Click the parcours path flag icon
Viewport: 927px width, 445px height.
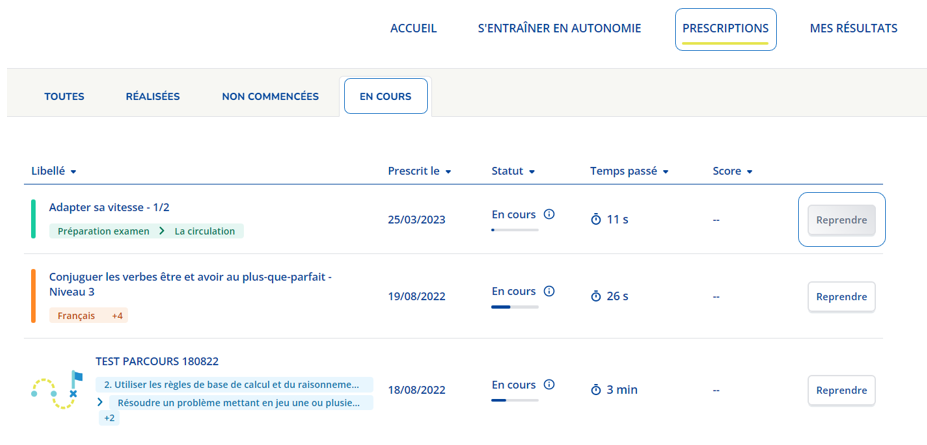(x=57, y=389)
